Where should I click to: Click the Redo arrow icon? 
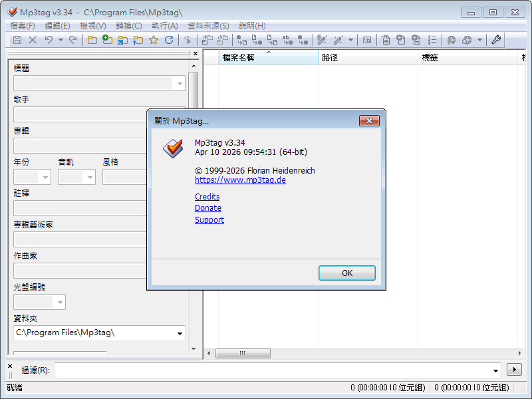click(72, 40)
